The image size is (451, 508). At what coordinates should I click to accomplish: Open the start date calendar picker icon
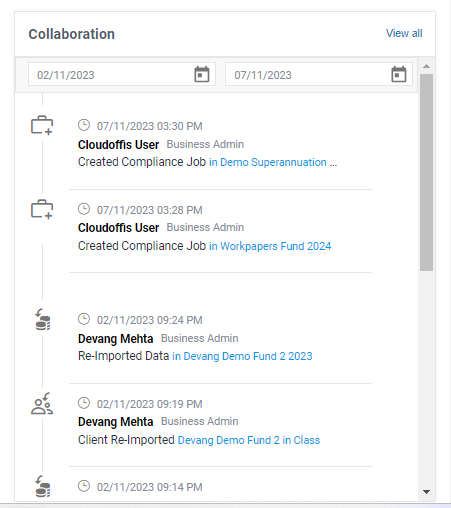pyautogui.click(x=202, y=74)
